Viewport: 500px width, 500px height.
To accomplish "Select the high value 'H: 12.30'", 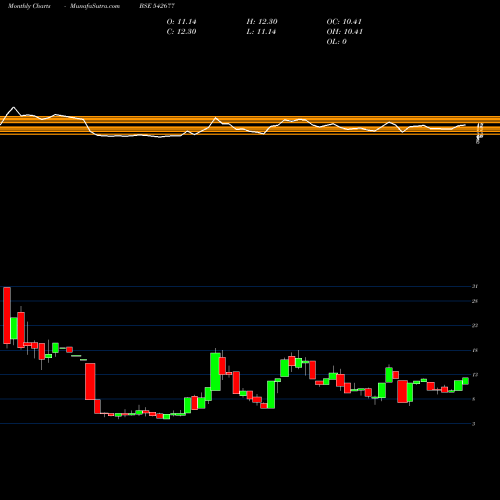I will (262, 22).
